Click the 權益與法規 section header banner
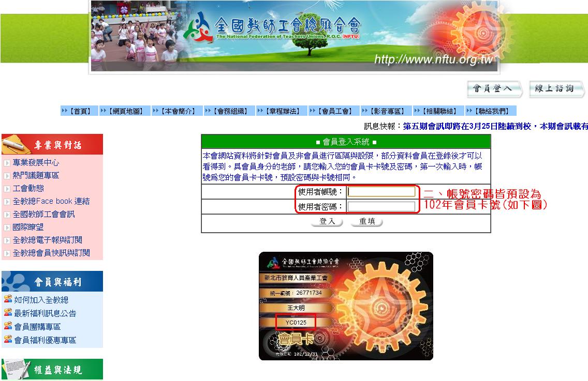The height and width of the screenshot is (381, 588). (52, 370)
